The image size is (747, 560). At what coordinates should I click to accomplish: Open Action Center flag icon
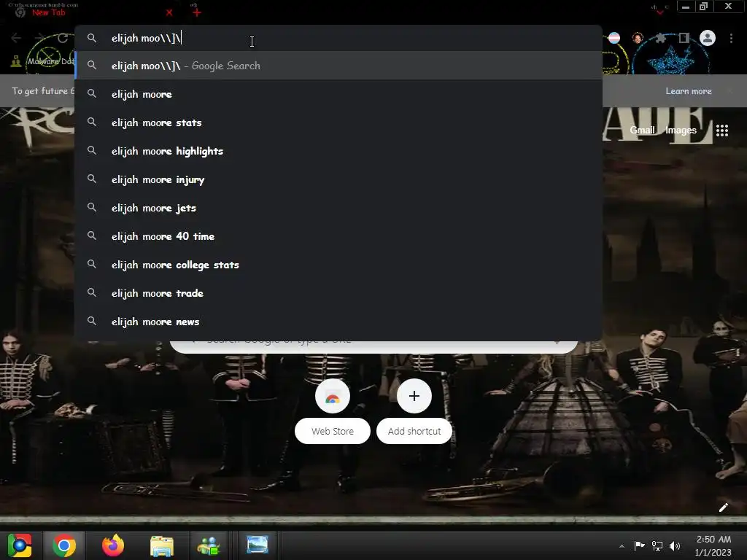coord(639,545)
